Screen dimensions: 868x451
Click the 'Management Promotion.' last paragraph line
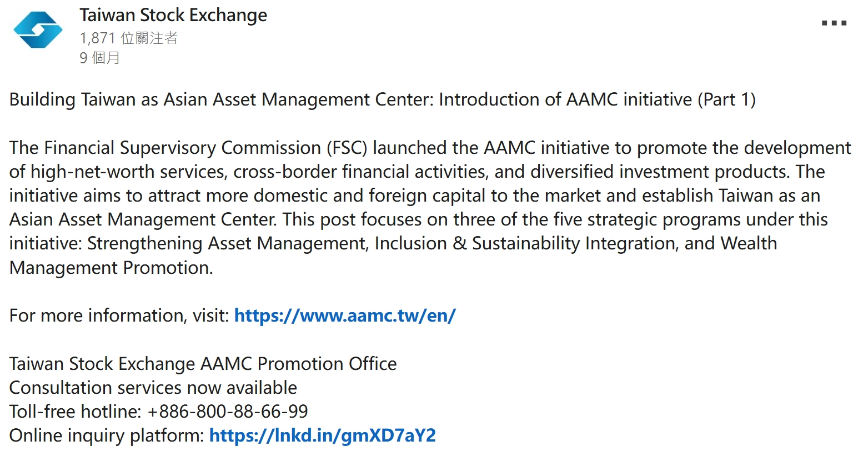[x=111, y=268]
